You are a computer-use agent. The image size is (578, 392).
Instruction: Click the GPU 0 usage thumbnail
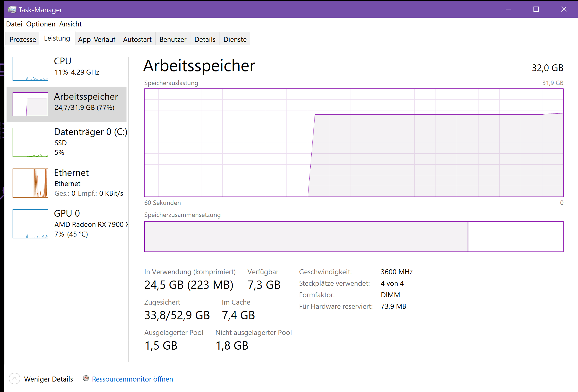click(x=30, y=224)
